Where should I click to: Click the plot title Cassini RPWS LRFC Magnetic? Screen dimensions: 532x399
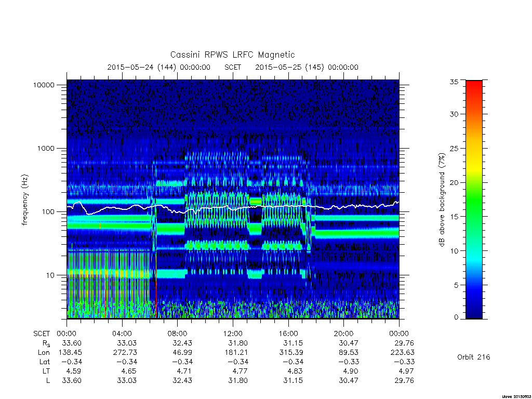[x=232, y=55]
